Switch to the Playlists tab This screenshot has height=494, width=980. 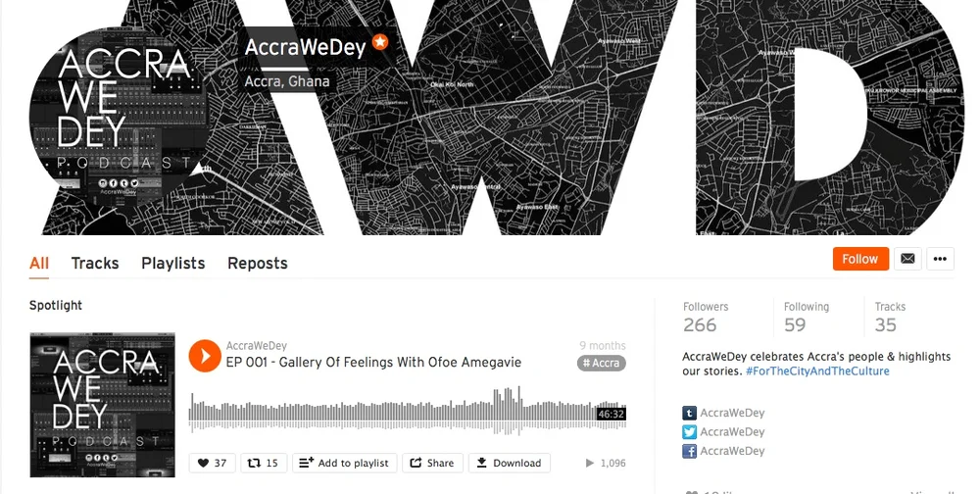pyautogui.click(x=173, y=264)
